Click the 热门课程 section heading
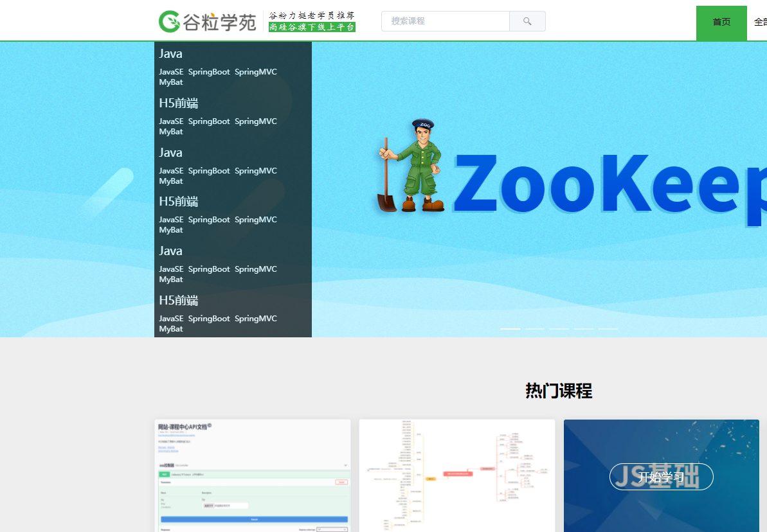The height and width of the screenshot is (532, 767). point(559,391)
